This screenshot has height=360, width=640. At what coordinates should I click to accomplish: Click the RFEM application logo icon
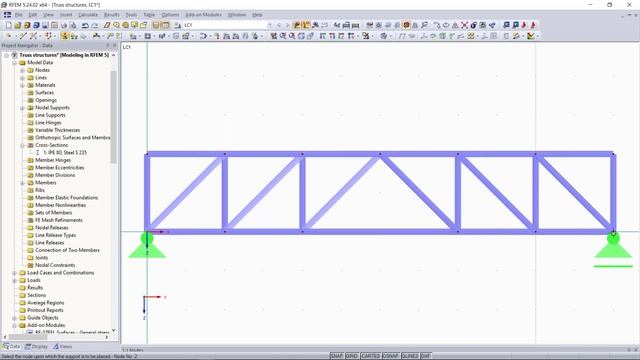tap(4, 4)
